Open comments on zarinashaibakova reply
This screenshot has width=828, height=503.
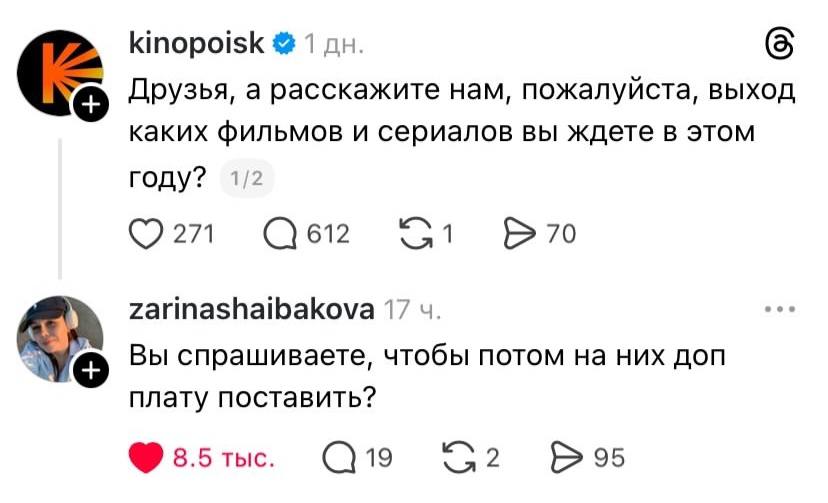[339, 459]
